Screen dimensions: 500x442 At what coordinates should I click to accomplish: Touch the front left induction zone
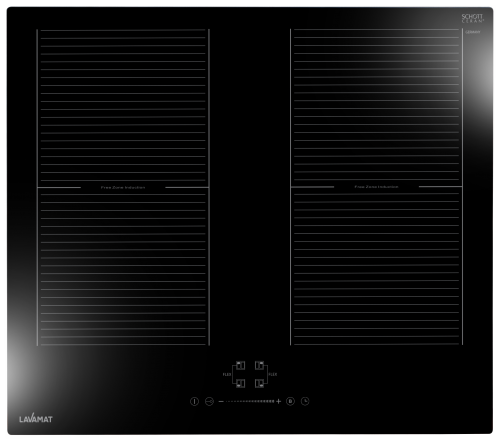(x=123, y=267)
